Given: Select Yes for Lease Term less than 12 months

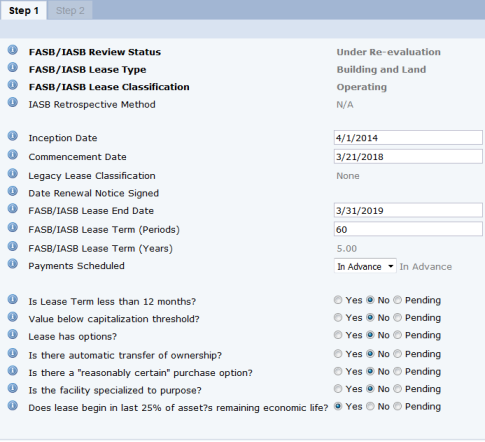Looking at the screenshot, I should 338,300.
